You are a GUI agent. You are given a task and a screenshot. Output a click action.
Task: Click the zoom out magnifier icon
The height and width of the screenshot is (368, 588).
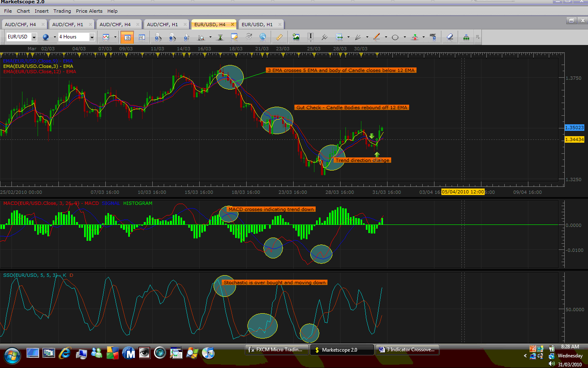[172, 37]
